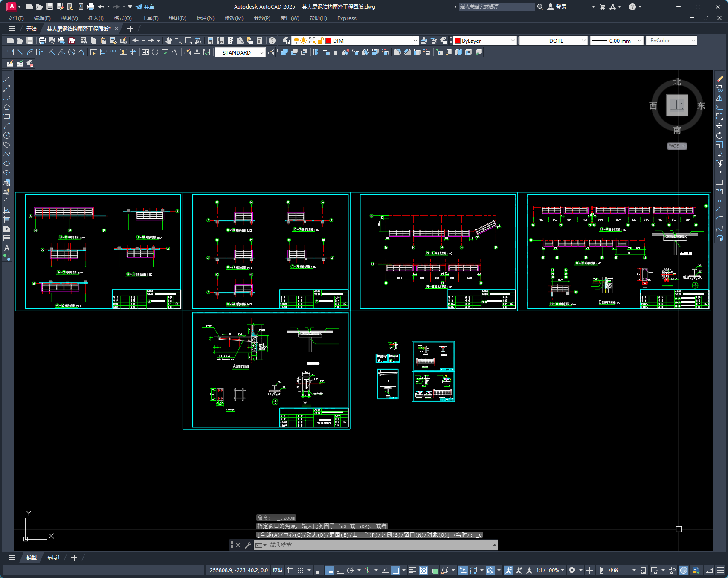The image size is (728, 578).
Task: Toggle transparency display in status bar
Action: point(423,570)
